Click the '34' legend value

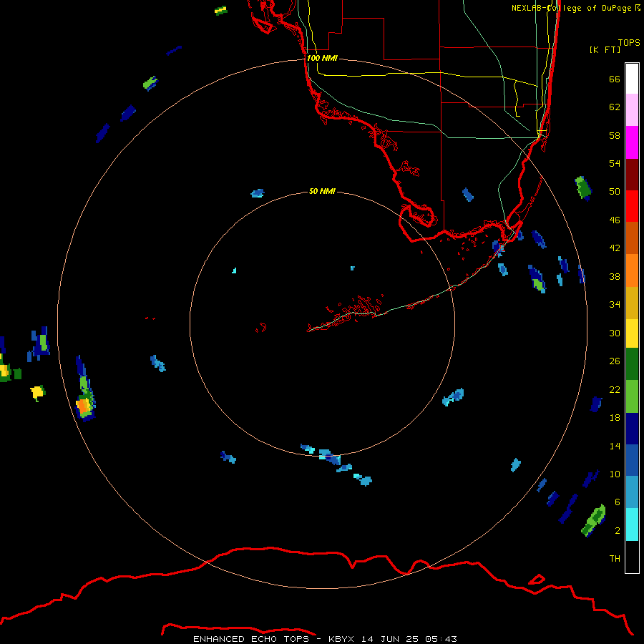point(615,304)
